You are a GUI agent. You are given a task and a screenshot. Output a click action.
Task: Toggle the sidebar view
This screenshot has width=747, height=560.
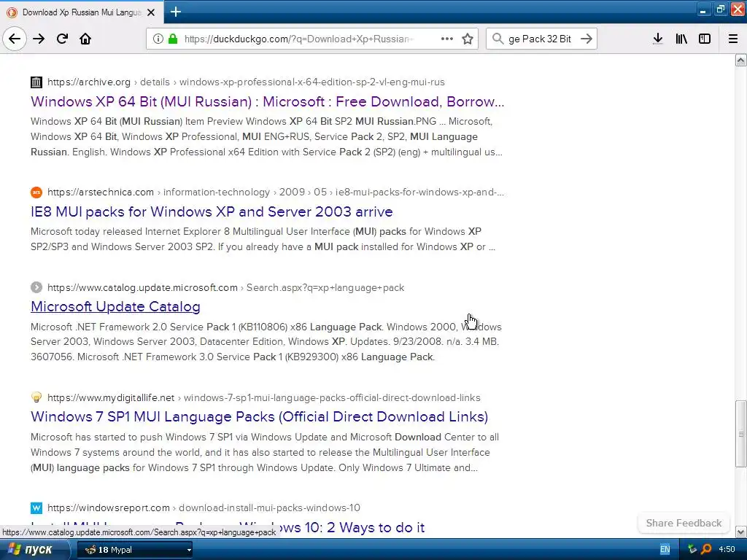point(705,39)
